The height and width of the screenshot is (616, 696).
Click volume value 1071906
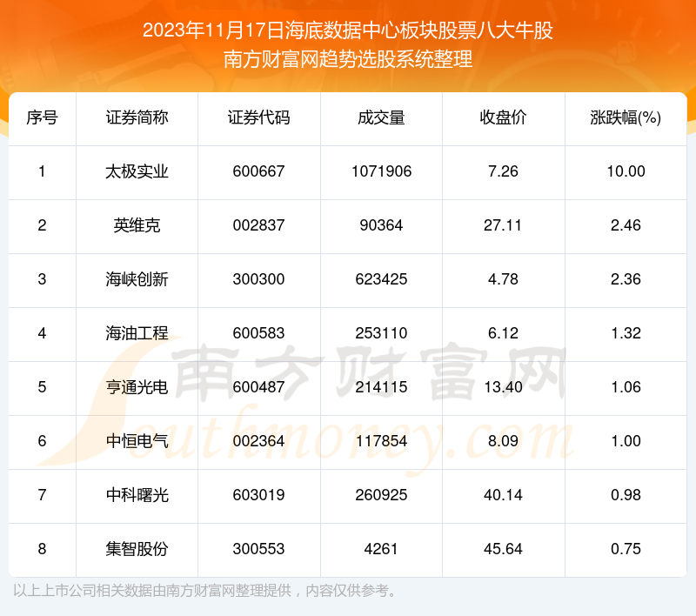click(x=382, y=171)
